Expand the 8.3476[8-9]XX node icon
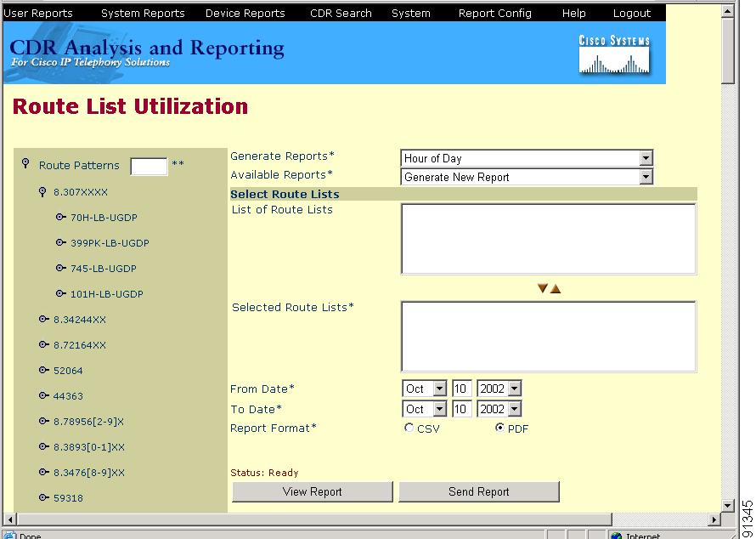Viewport: 756px width, 539px height. pyautogui.click(x=44, y=472)
